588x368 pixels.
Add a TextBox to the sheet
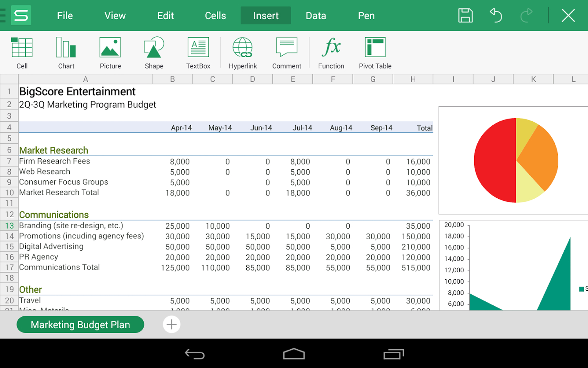coord(198,53)
